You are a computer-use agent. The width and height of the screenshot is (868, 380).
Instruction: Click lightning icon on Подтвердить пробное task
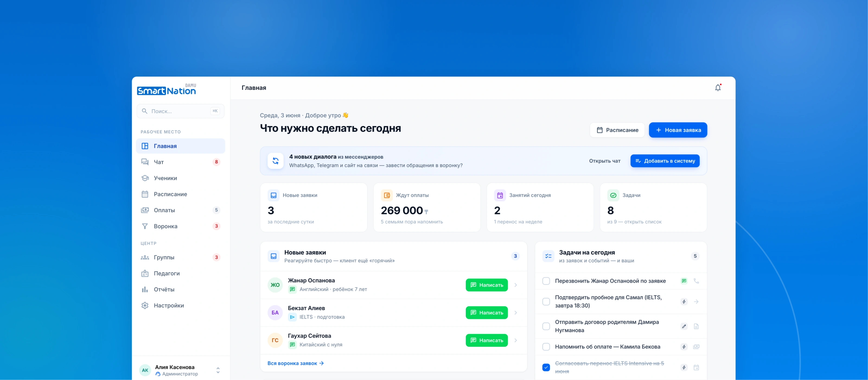[684, 302]
